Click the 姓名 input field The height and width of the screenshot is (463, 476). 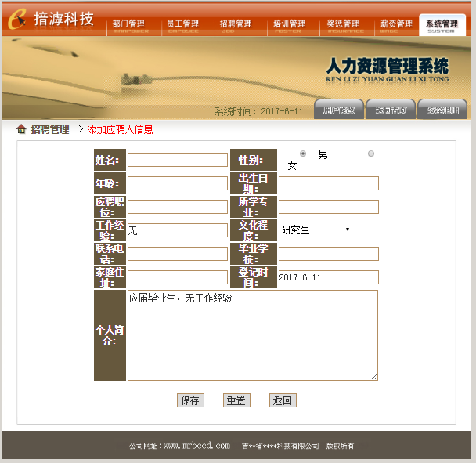point(178,160)
